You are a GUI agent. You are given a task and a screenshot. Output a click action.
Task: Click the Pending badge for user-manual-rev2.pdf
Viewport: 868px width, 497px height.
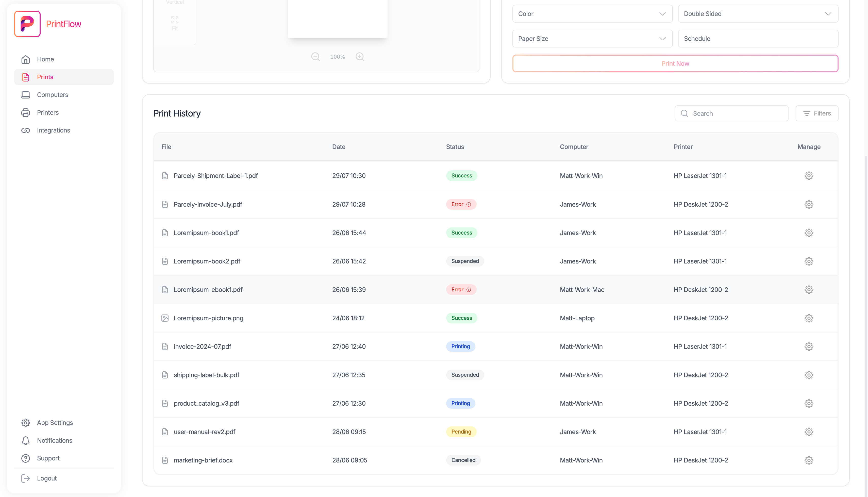tap(461, 432)
